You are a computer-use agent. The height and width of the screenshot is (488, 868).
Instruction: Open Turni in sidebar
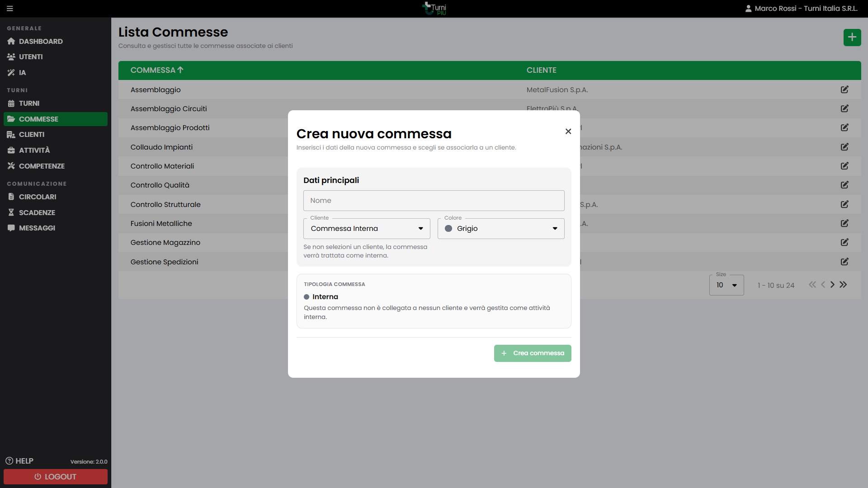(56, 103)
